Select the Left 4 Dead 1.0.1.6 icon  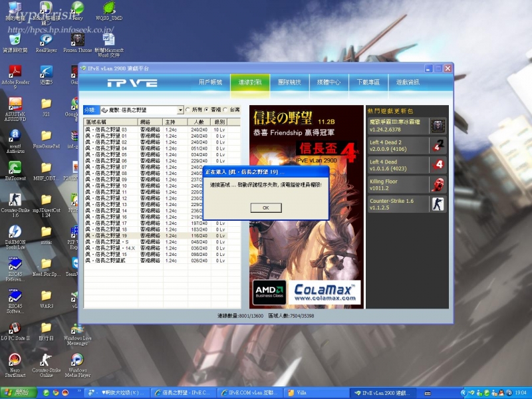point(437,165)
